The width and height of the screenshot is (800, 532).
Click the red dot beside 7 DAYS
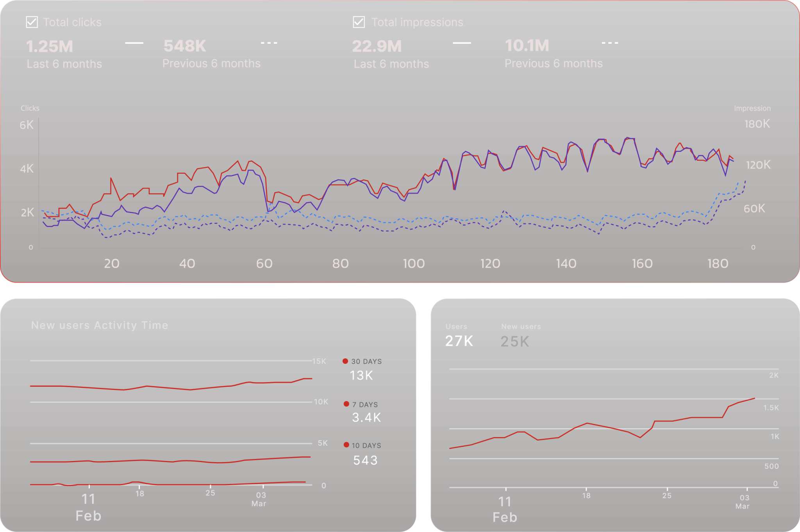click(346, 404)
